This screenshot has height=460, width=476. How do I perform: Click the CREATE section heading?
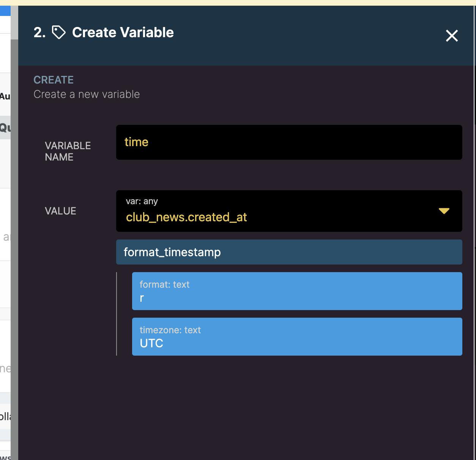click(x=54, y=80)
